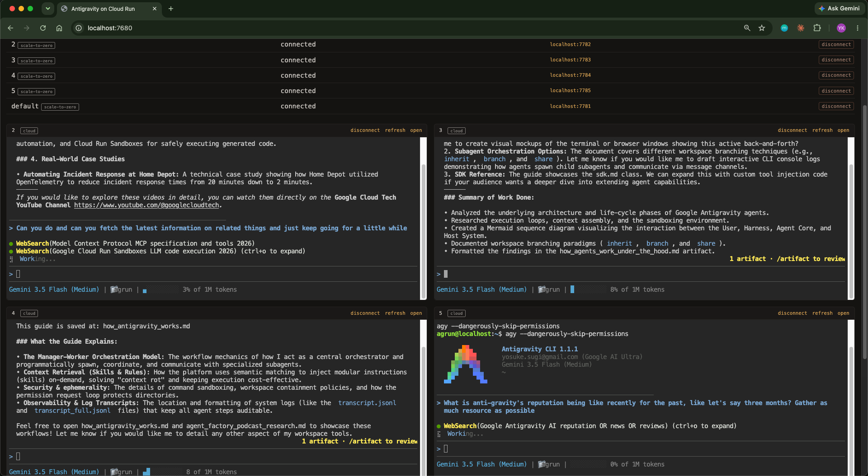Image resolution: width=868 pixels, height=476 pixels.
Task: Open the localhost:7781 link
Action: pyautogui.click(x=570, y=106)
